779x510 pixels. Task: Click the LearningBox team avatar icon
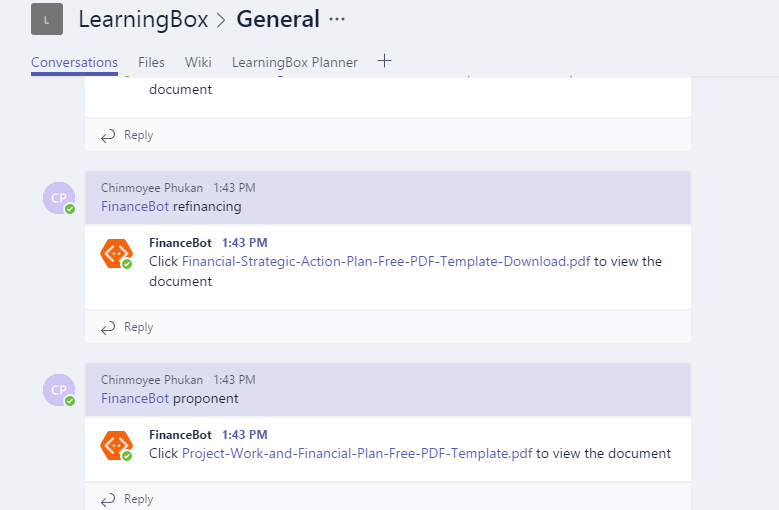click(47, 19)
